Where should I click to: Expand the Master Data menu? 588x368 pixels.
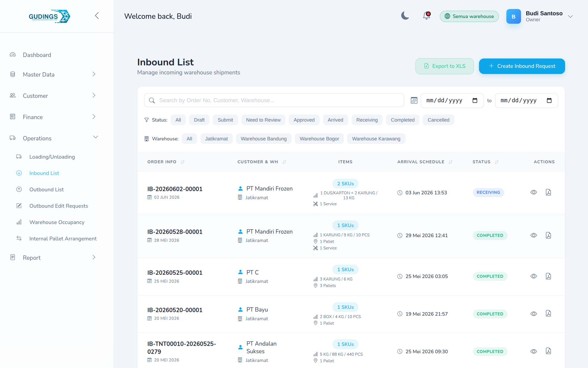[x=53, y=74]
